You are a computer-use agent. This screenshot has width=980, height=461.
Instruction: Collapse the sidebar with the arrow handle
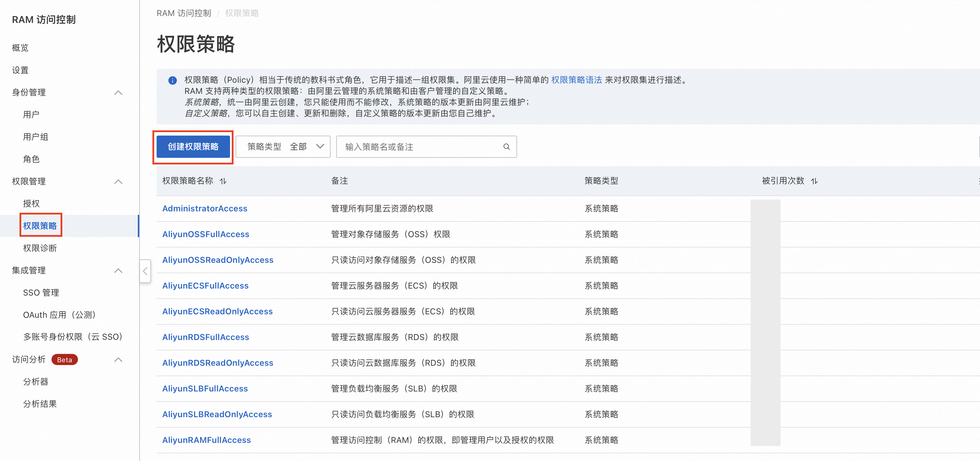coord(145,271)
